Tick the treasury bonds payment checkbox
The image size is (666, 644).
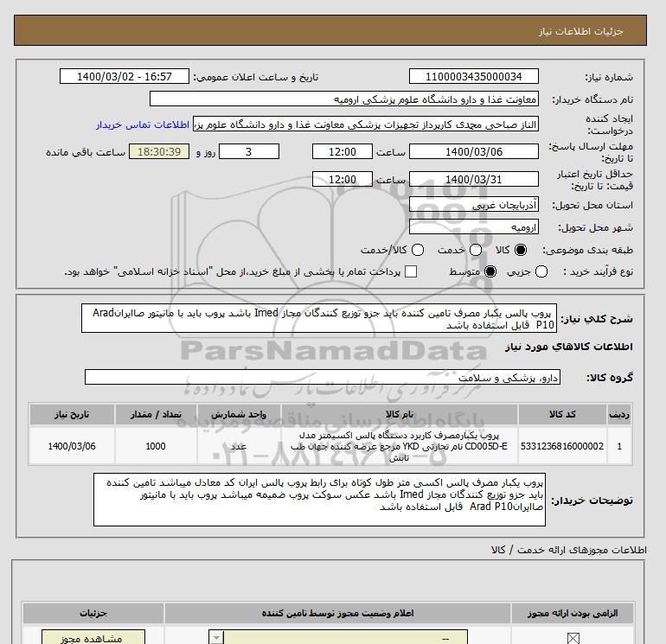411,271
